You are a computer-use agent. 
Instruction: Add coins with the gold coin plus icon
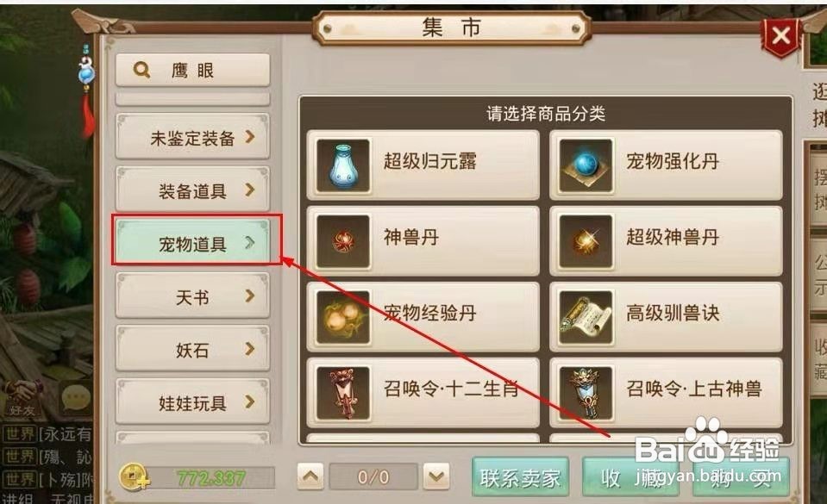coord(134,477)
